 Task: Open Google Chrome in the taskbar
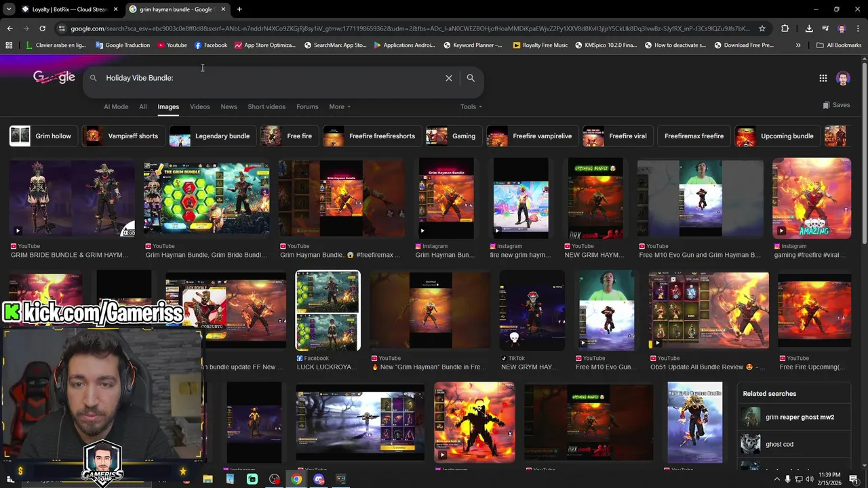point(296,479)
